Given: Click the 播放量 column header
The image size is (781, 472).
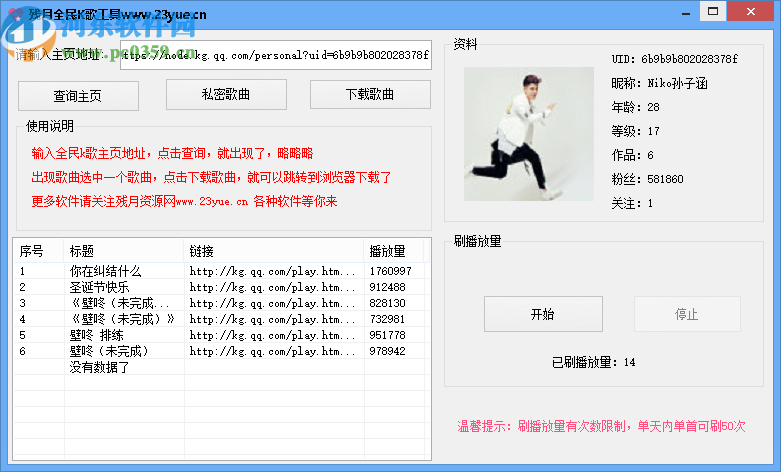Looking at the screenshot, I should coord(393,251).
